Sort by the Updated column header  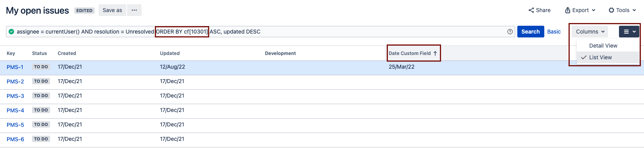pyautogui.click(x=170, y=53)
